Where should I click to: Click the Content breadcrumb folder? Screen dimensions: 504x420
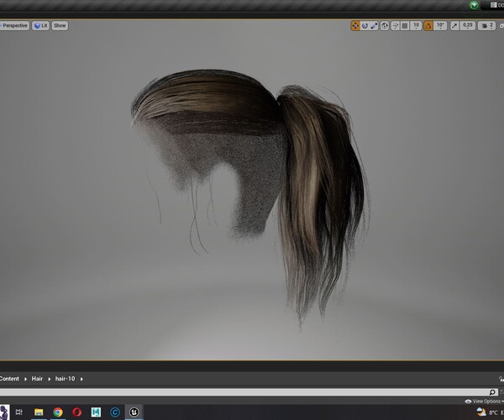pyautogui.click(x=9, y=379)
